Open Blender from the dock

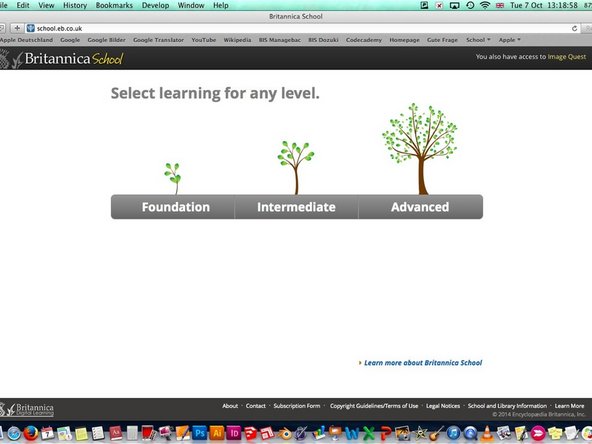tap(285, 434)
